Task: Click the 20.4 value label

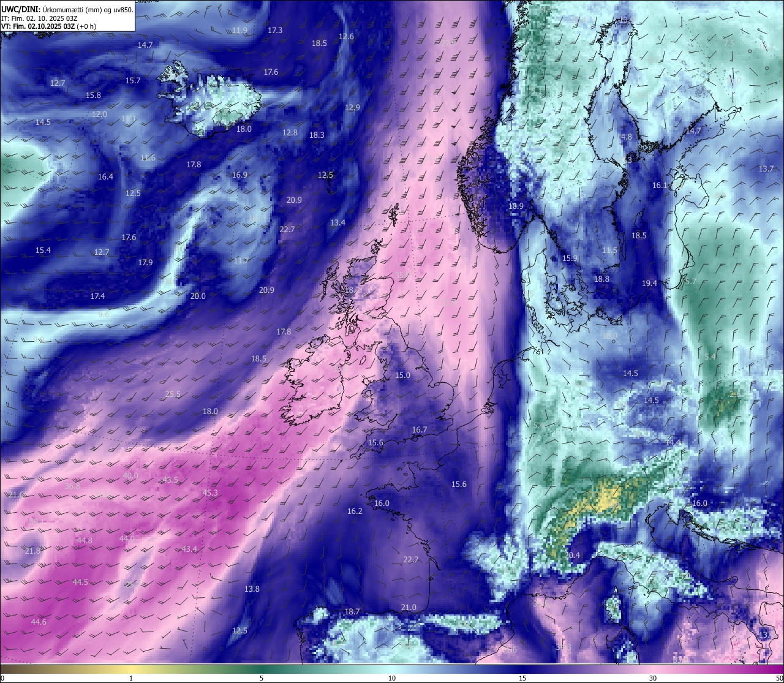Action: coord(572,555)
